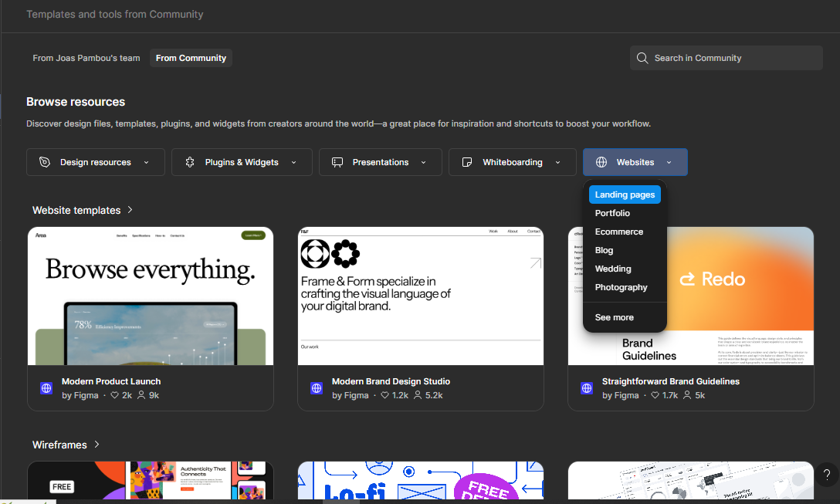Open the help question mark icon
The image size is (840, 504).
[x=826, y=474]
